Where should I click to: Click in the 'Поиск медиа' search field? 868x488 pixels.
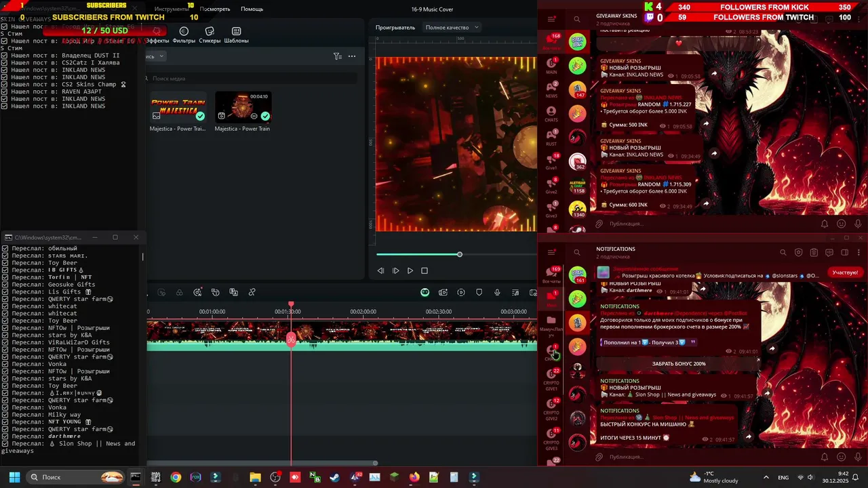[x=251, y=79]
